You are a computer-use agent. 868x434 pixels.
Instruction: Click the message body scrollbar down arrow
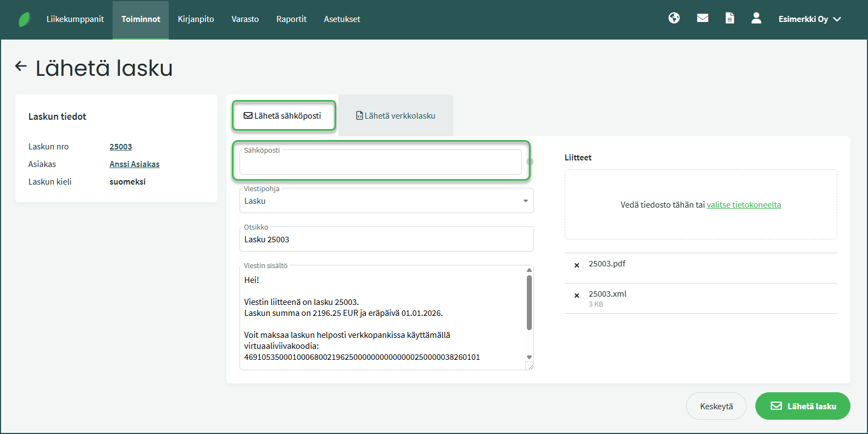click(x=529, y=357)
